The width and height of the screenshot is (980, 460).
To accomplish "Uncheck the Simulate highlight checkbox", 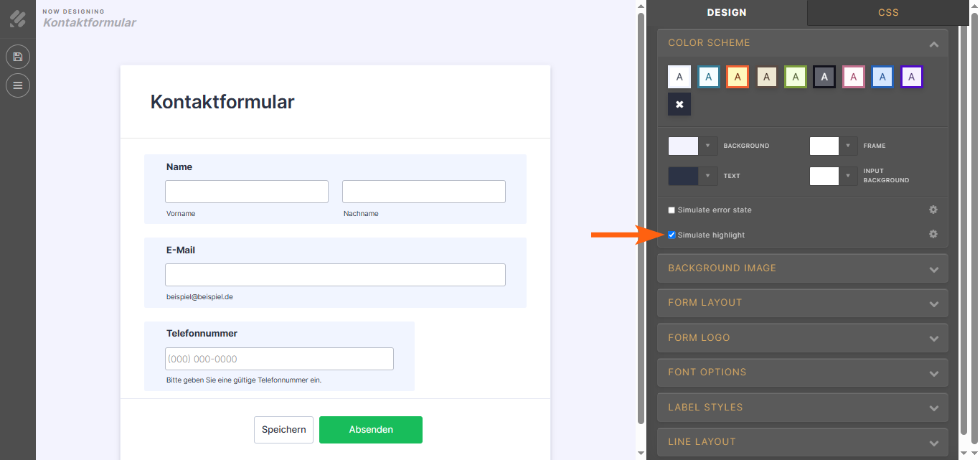I will point(672,235).
